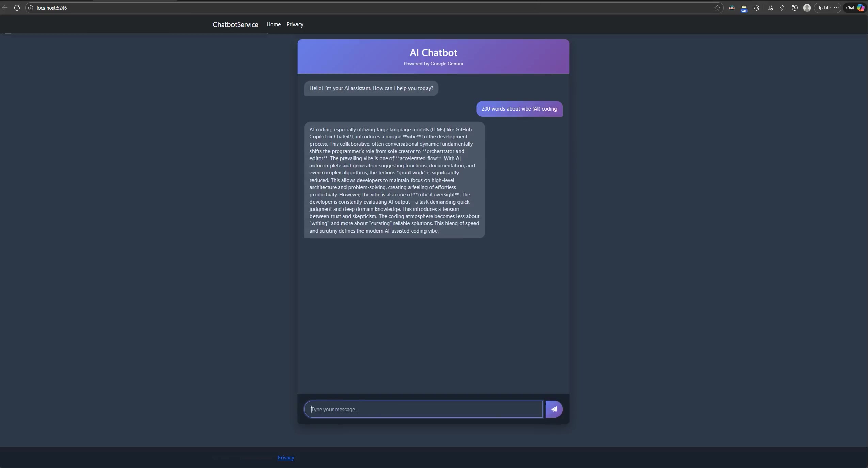
Task: Open the favorites list icon
Action: (782, 7)
